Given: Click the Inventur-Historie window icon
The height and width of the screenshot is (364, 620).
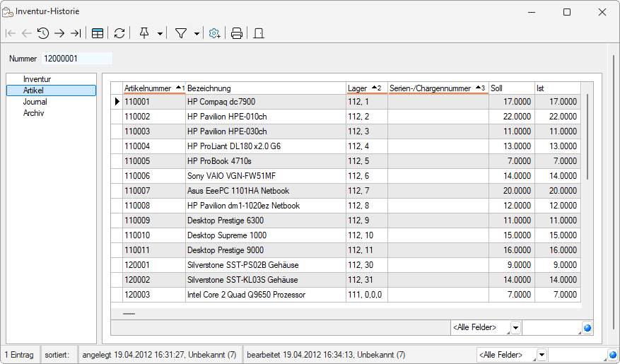Looking at the screenshot, I should (x=8, y=12).
